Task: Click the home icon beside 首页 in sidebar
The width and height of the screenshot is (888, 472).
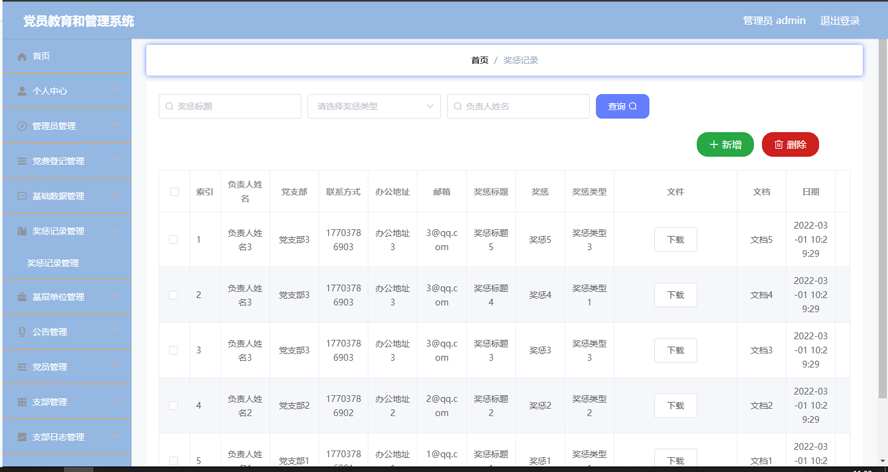Action: coord(22,56)
